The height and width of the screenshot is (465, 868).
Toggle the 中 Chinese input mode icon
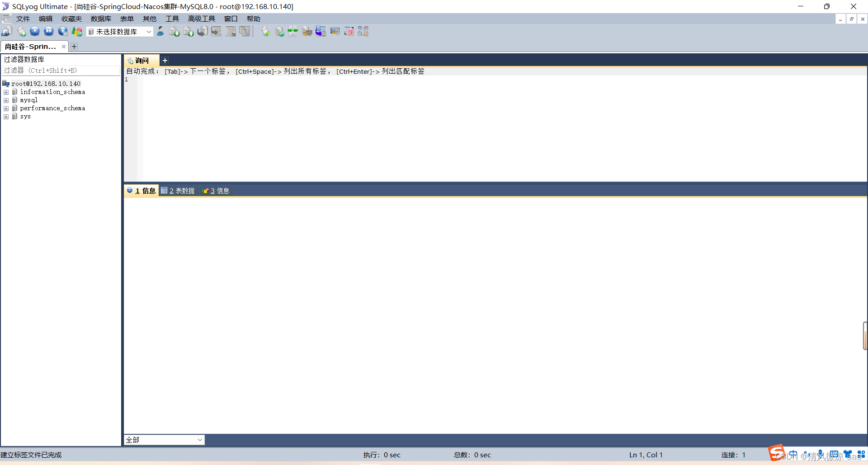[x=793, y=454]
